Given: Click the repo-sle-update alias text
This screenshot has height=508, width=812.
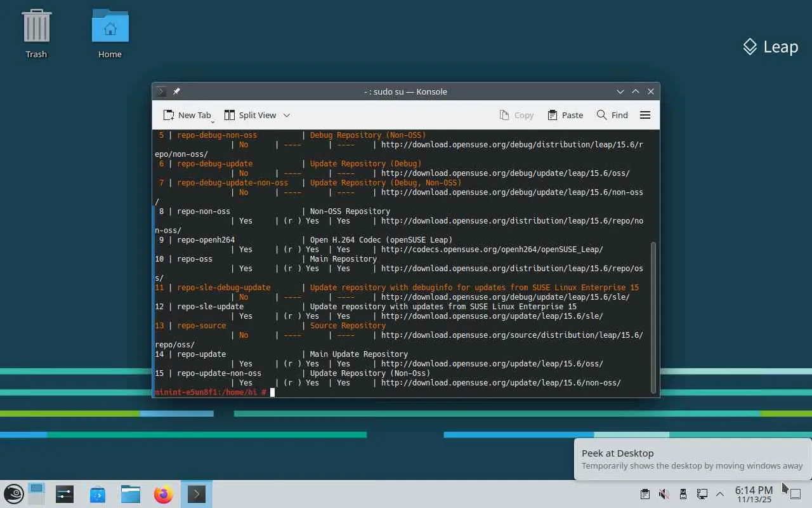Looking at the screenshot, I should (x=210, y=307).
